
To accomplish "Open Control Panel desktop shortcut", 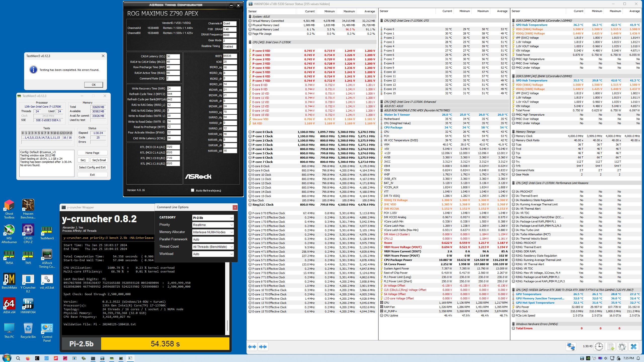I will coord(47,332).
